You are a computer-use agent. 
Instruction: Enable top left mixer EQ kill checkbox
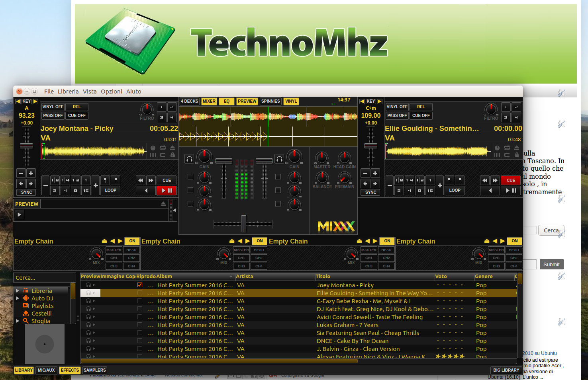190,177
